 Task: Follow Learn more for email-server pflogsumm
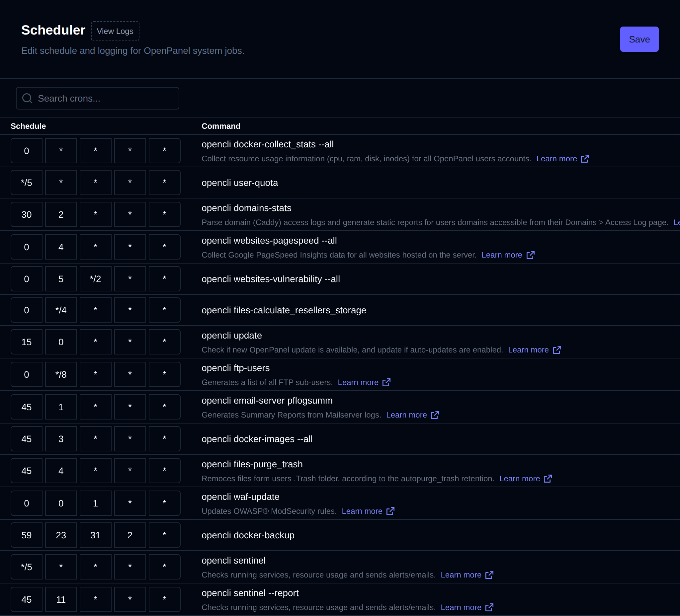[406, 415]
